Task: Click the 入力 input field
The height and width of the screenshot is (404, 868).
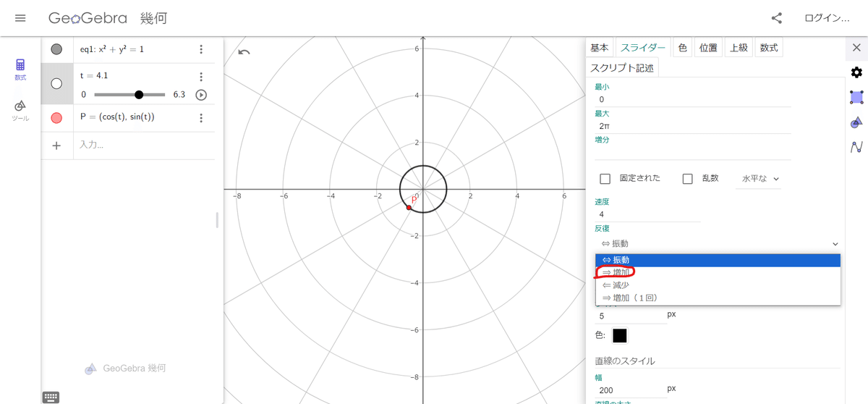Action: point(144,146)
